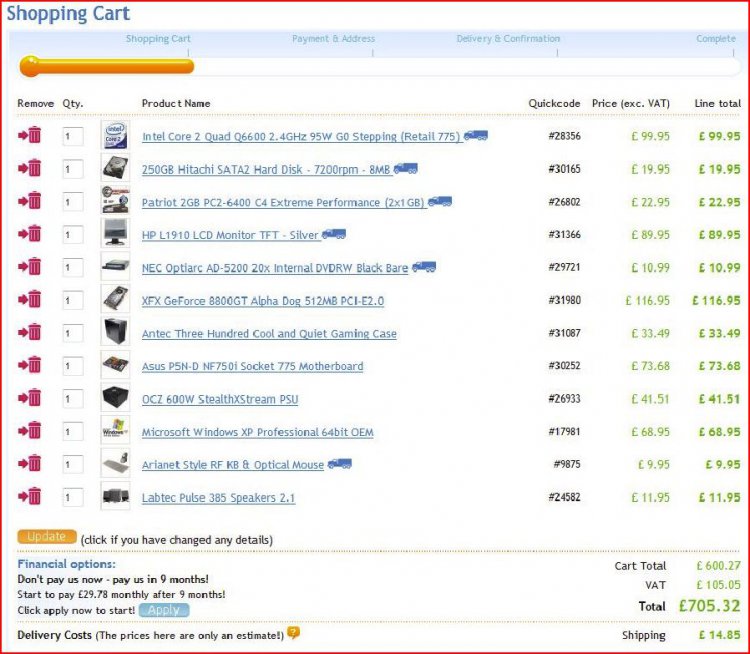Screen dimensions: 750x654
Task: Open Patriot 2GB PC2-6400 product link
Action: point(283,202)
